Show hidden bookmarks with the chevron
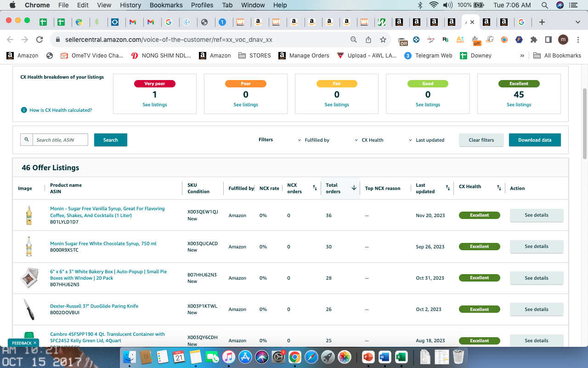 pos(522,56)
